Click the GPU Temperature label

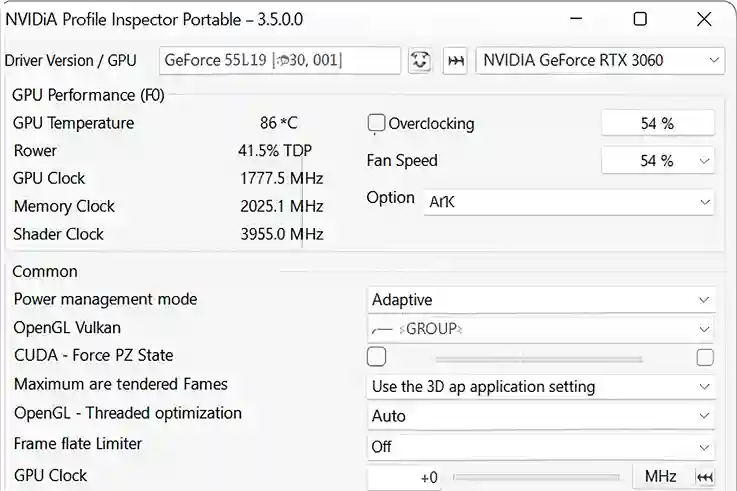coord(73,123)
